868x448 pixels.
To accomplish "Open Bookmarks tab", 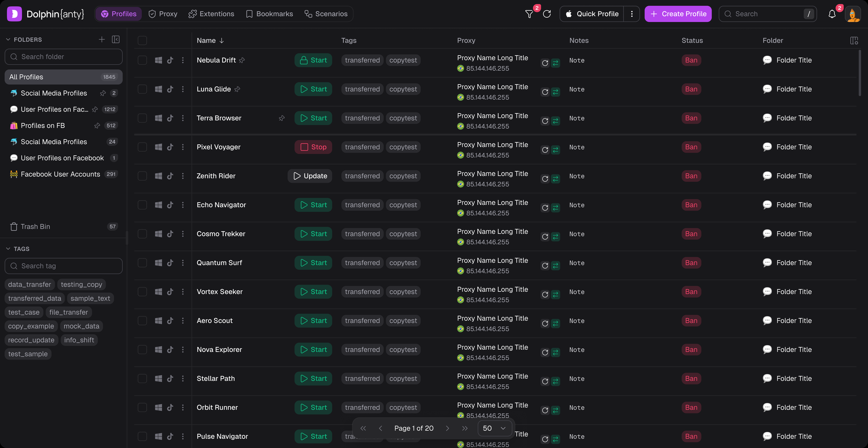I will point(270,14).
